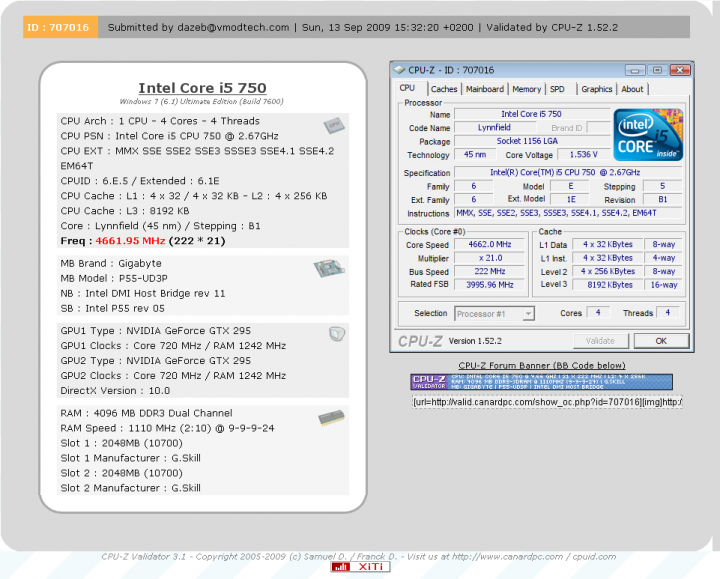The image size is (720, 579).
Task: Click the Specification field text
Action: coord(568,173)
